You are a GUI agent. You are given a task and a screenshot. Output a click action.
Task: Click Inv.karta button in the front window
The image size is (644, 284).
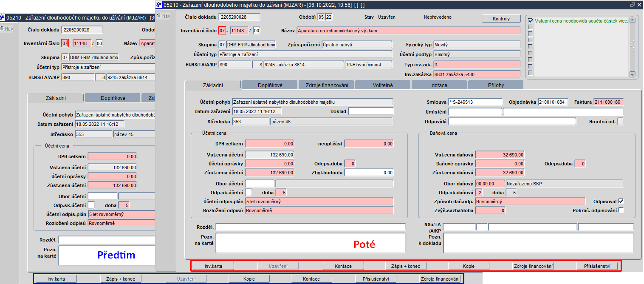click(213, 266)
